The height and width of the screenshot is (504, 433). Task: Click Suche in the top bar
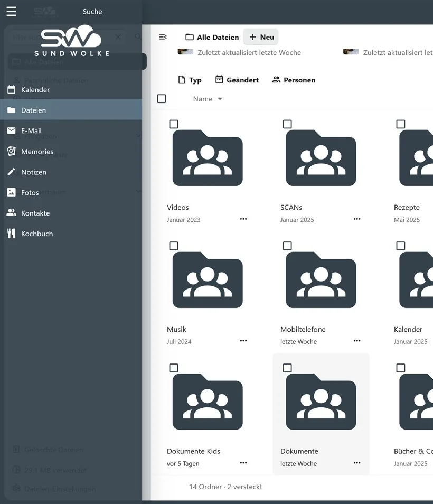92,12
